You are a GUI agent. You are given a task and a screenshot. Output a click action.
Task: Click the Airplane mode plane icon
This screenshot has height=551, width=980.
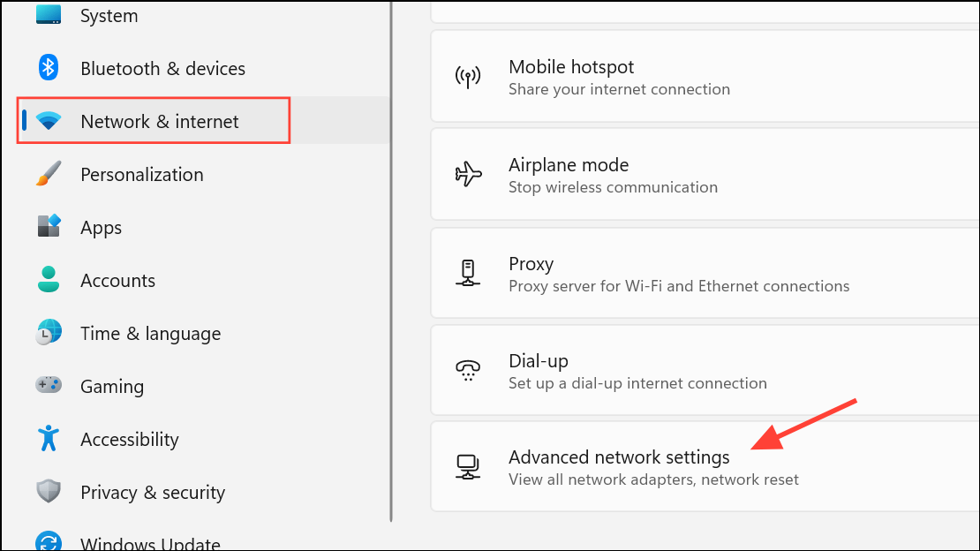click(468, 175)
